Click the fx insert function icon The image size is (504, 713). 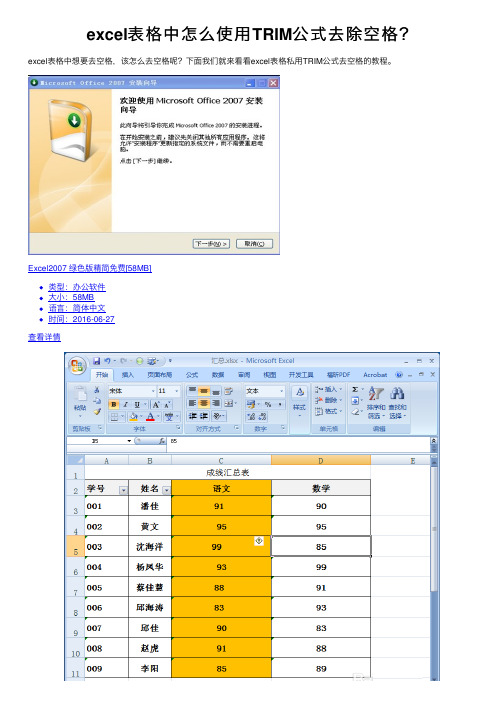(162, 441)
